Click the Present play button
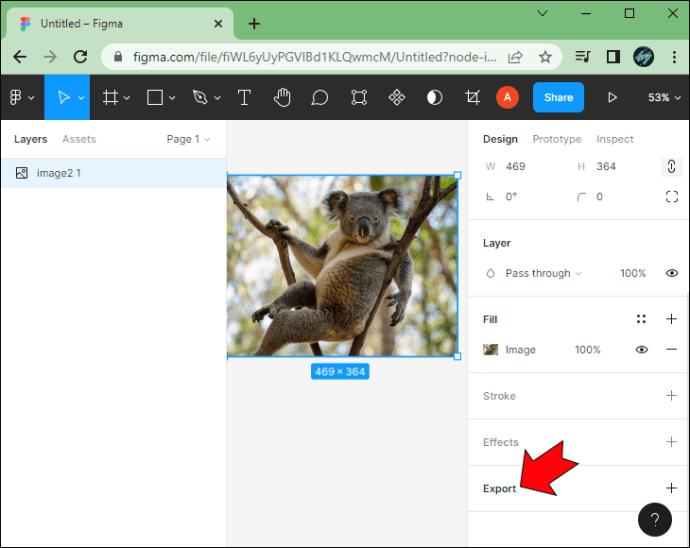This screenshot has height=548, width=690. pos(612,97)
